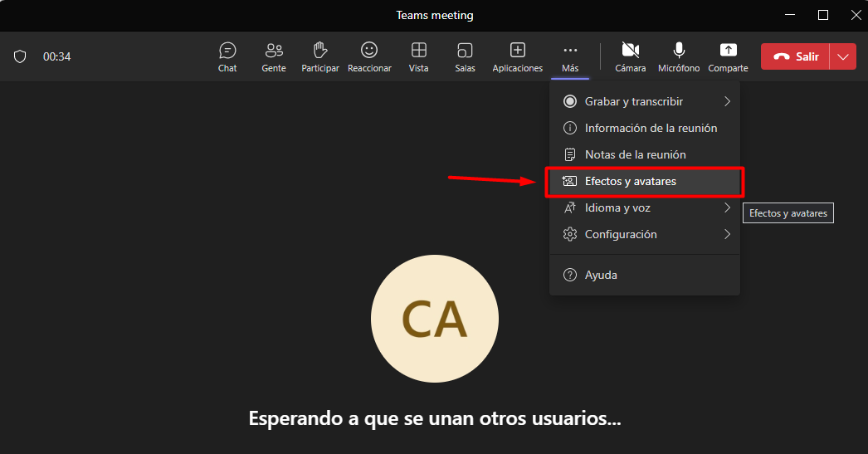Minimize the Teams meeting window

point(790,15)
